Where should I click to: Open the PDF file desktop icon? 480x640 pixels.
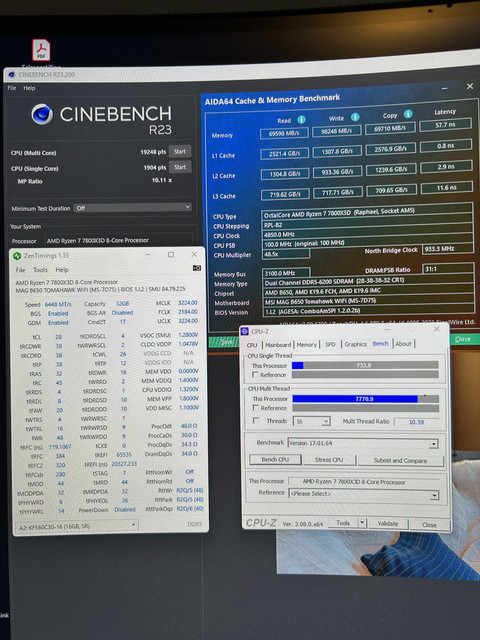(41, 50)
